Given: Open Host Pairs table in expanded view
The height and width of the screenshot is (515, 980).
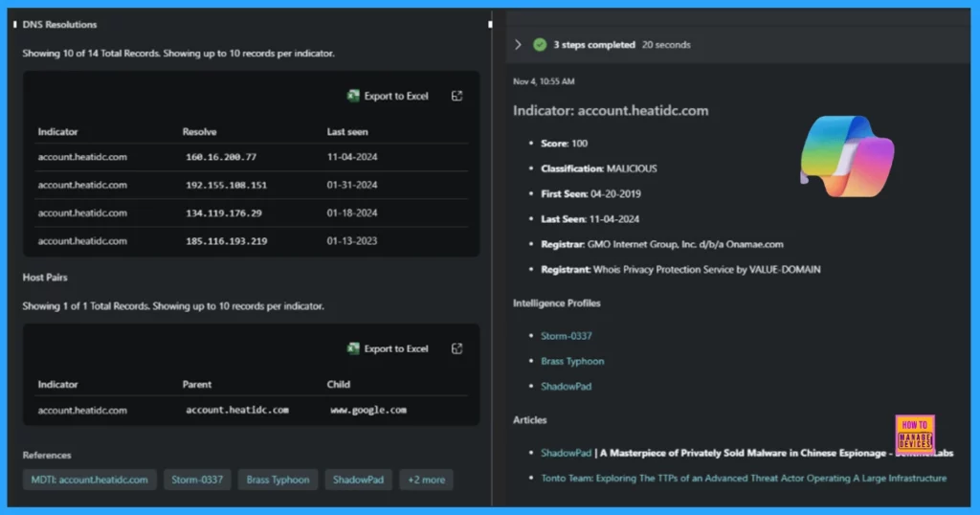Looking at the screenshot, I should pos(457,348).
